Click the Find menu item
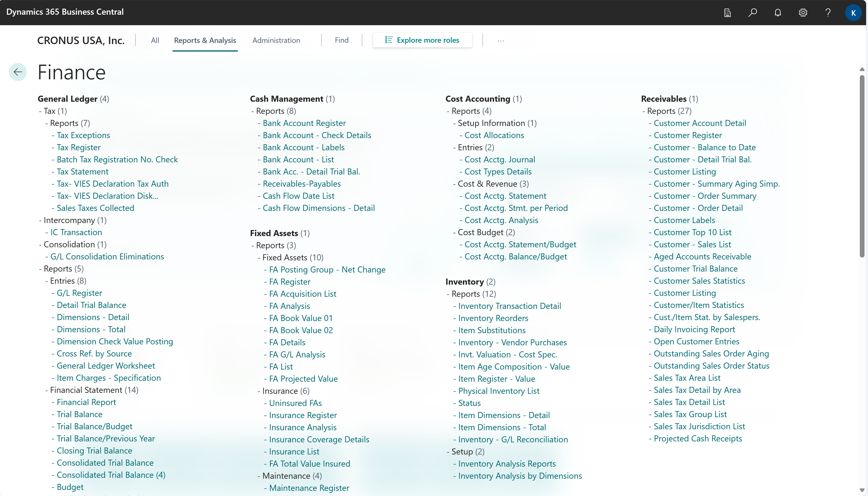Image resolution: width=868 pixels, height=496 pixels. pyautogui.click(x=342, y=40)
